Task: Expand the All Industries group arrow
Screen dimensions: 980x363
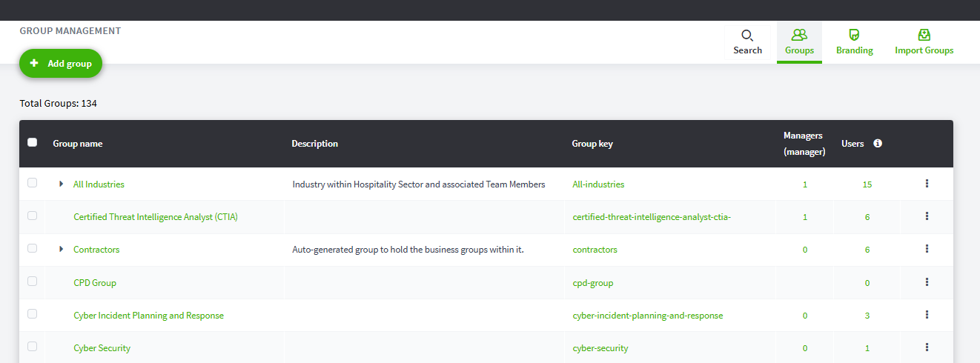Action: pyautogui.click(x=62, y=184)
